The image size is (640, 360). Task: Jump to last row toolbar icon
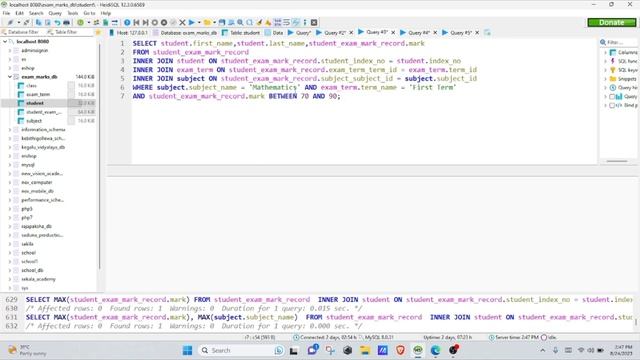click(x=145, y=22)
